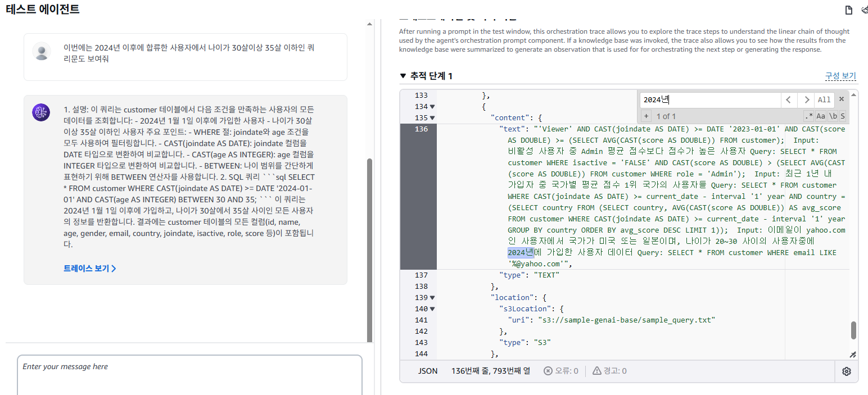868x395 pixels.
Task: Click the Enter your message here field
Action: coord(189,375)
